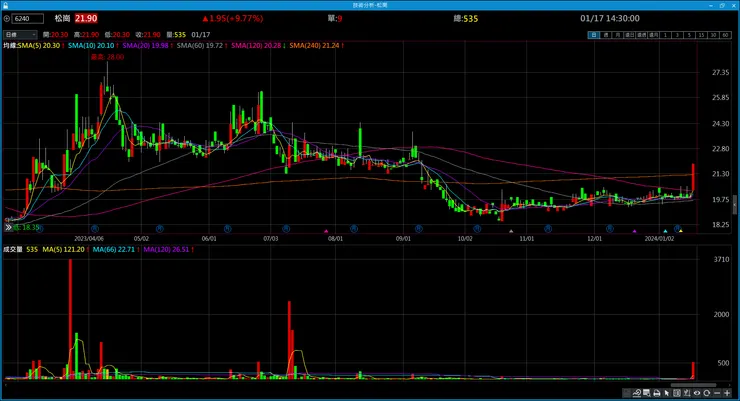The height and width of the screenshot is (401, 740).
Task: Click the window search icon in bottom toolbar
Action: coord(647,393)
